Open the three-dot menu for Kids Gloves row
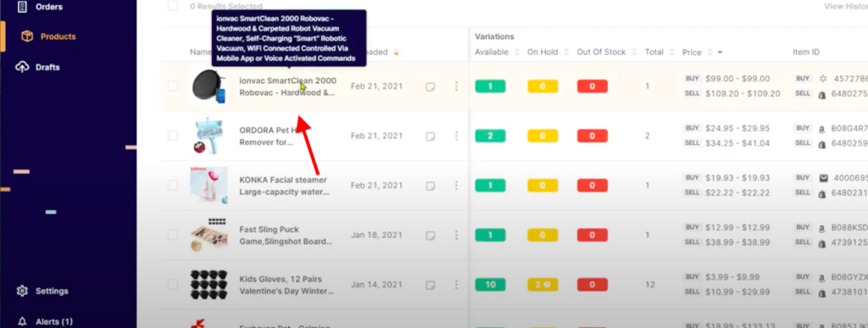Viewport: 868px width, 328px height. click(456, 284)
